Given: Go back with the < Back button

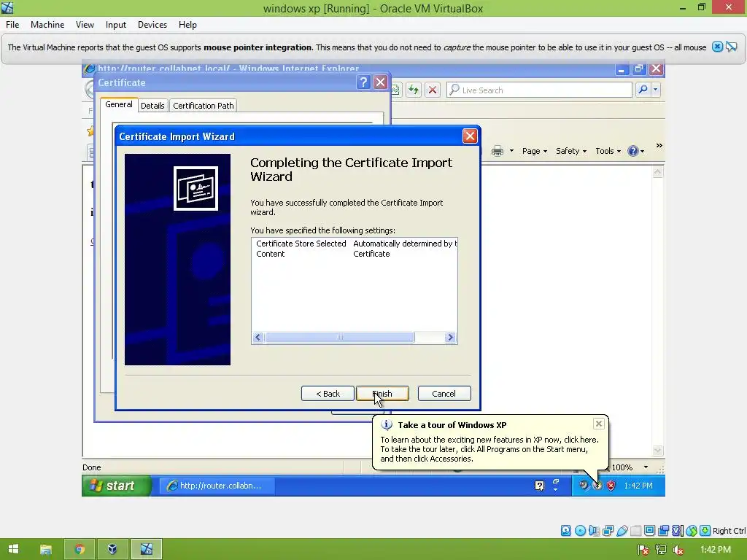Looking at the screenshot, I should click(328, 394).
